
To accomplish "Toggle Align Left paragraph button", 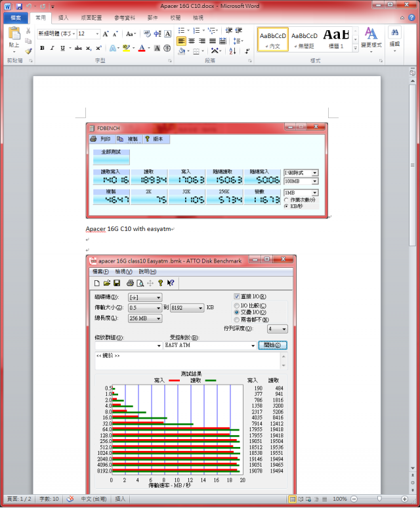I will click(181, 41).
